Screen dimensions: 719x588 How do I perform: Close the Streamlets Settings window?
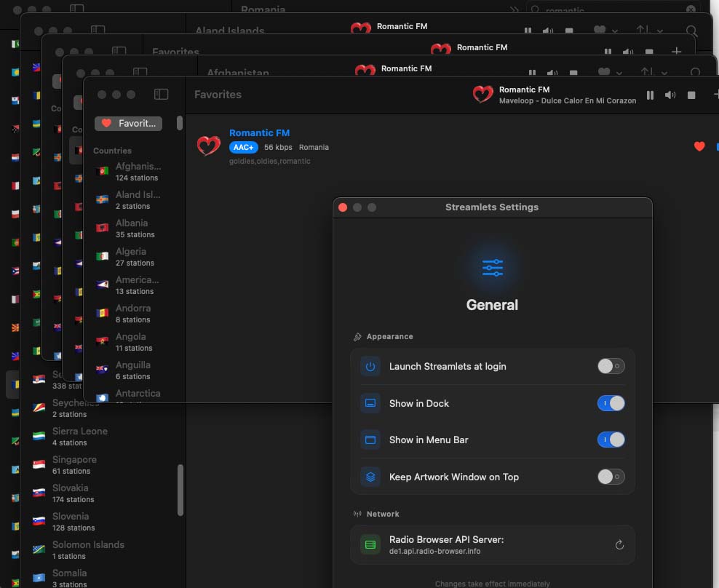[343, 207]
